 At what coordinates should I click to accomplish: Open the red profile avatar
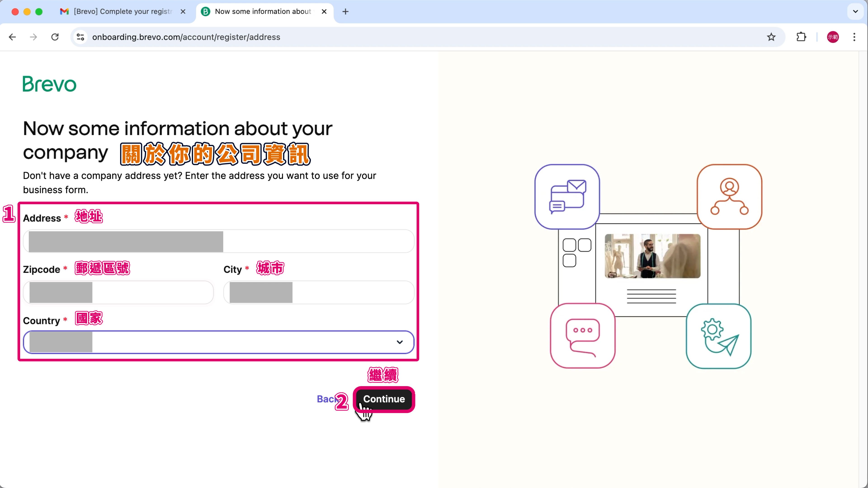833,37
